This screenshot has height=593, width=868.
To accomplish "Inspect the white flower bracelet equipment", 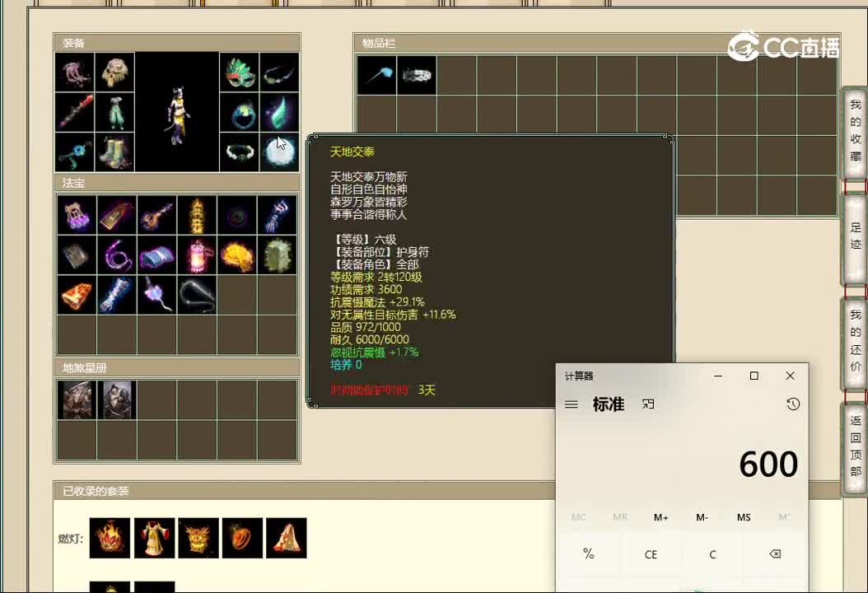I will pyautogui.click(x=239, y=152).
